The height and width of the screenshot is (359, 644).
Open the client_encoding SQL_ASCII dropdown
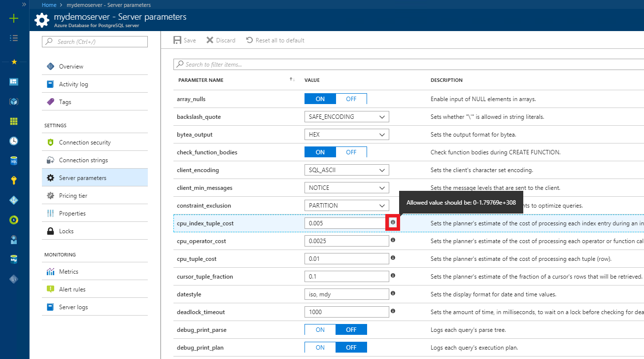(x=347, y=170)
